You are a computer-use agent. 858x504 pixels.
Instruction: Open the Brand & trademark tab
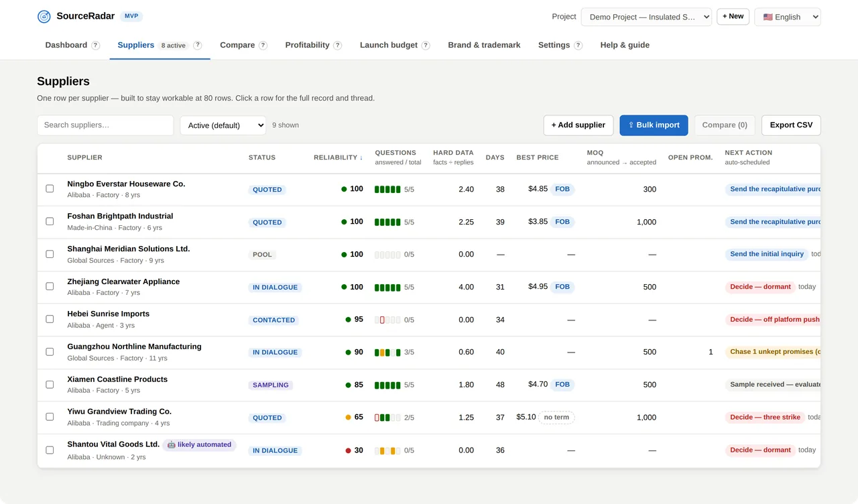tap(484, 45)
